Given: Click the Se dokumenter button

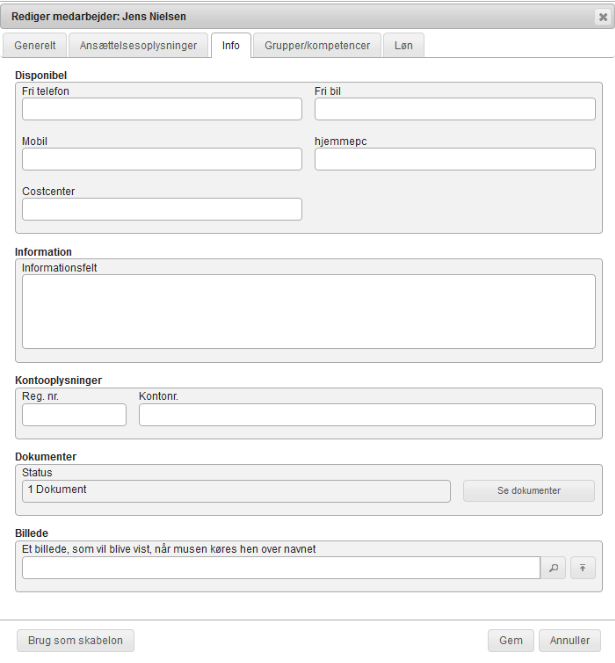Looking at the screenshot, I should click(x=529, y=491).
